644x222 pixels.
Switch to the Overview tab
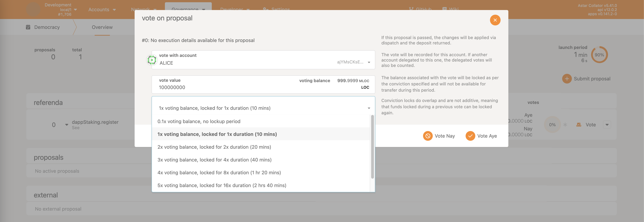tap(102, 27)
